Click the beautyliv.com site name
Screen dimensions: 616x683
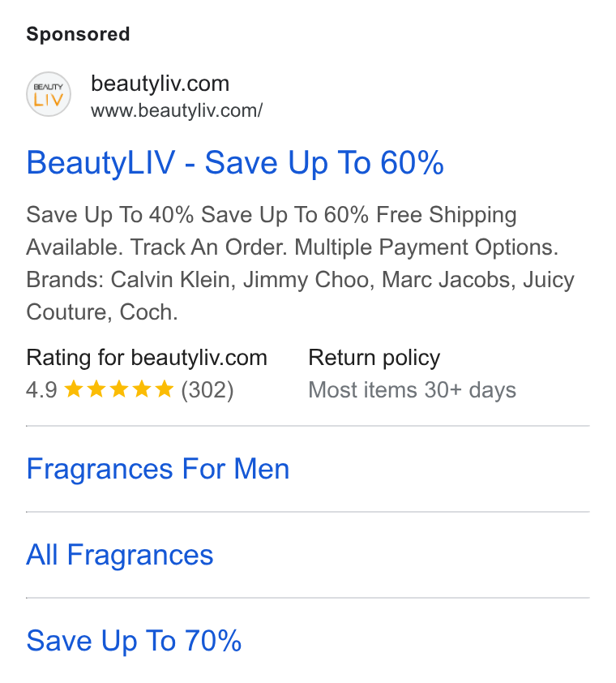pyautogui.click(x=160, y=84)
